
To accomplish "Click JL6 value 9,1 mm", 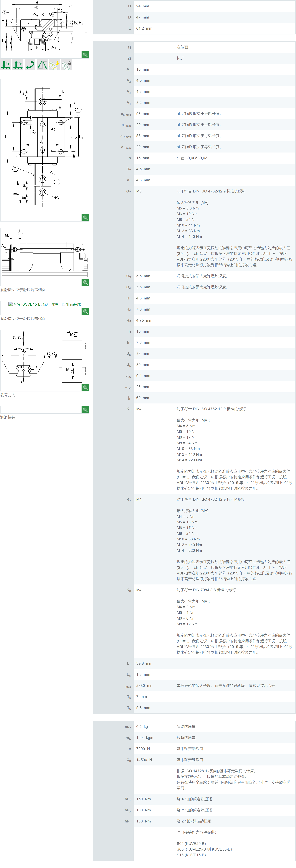I will coord(143,376).
